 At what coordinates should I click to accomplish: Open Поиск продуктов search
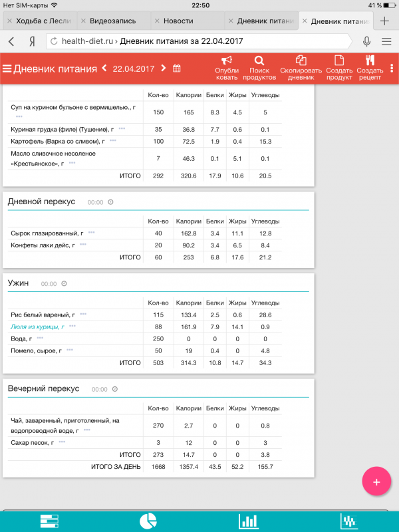259,61
